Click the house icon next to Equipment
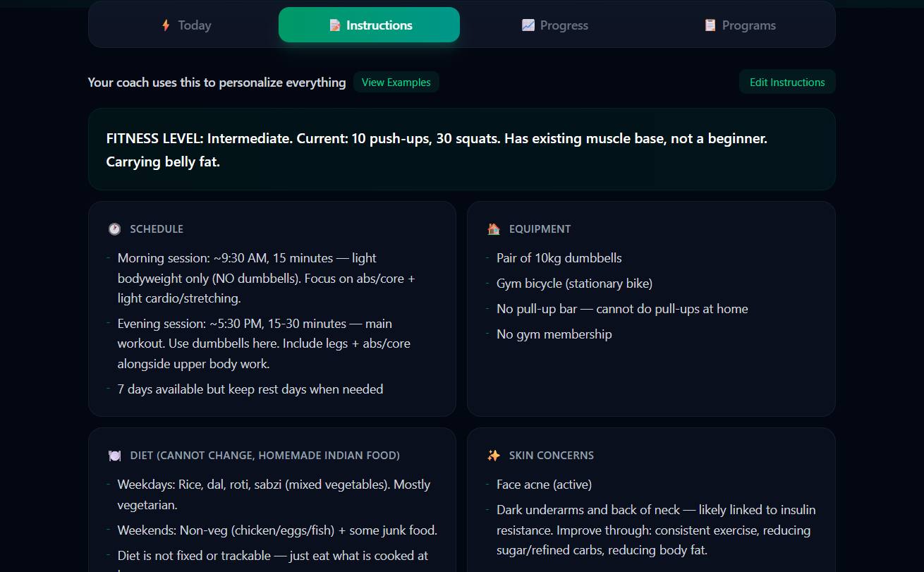This screenshot has width=924, height=572. tap(494, 229)
